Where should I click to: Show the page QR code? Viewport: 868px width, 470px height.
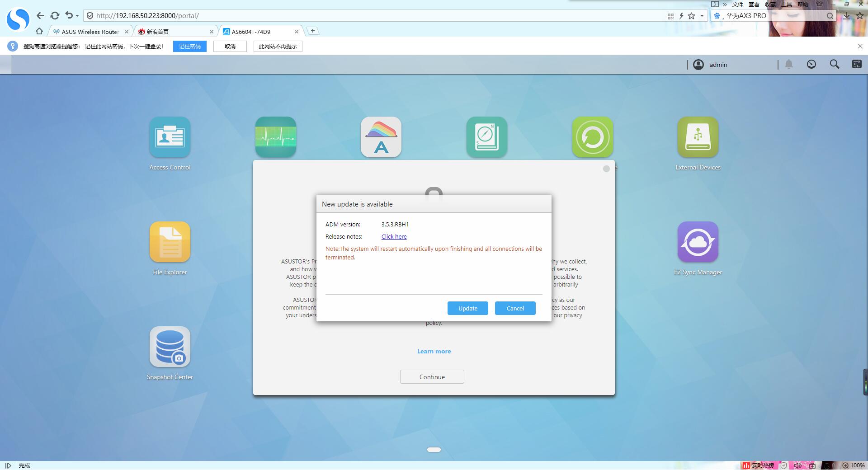[x=670, y=16]
